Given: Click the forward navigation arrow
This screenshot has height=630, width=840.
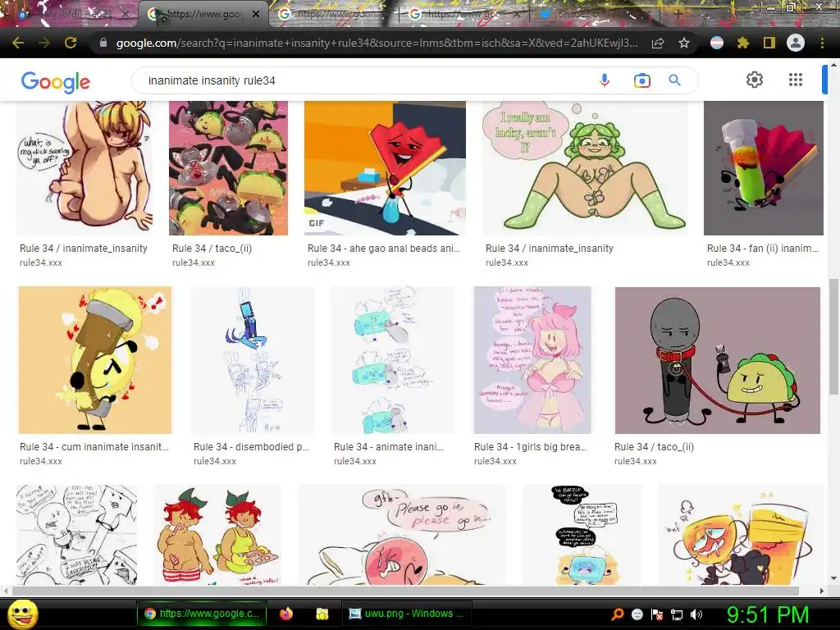Looking at the screenshot, I should 44,43.
